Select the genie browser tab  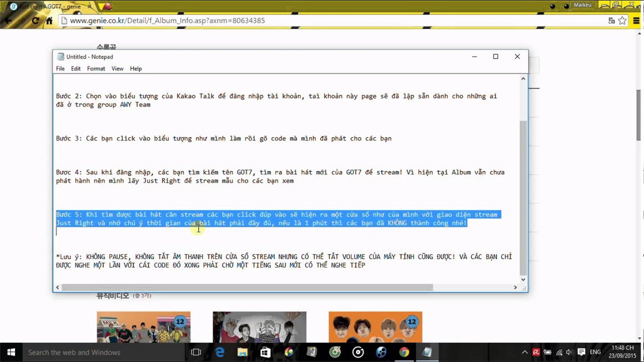(x=50, y=7)
